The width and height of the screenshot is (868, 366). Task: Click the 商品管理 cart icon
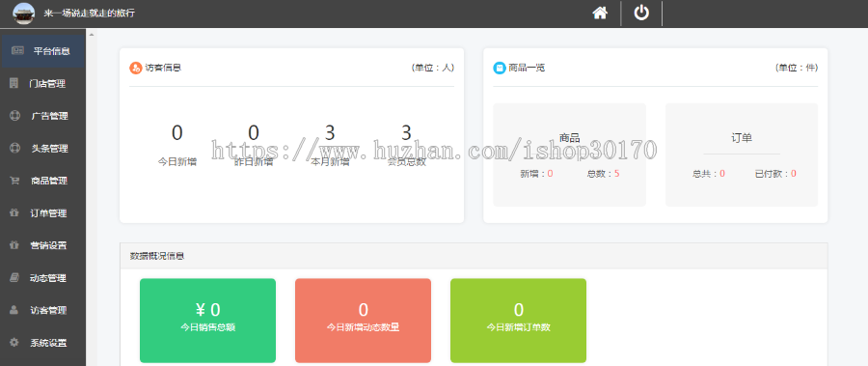pos(14,181)
